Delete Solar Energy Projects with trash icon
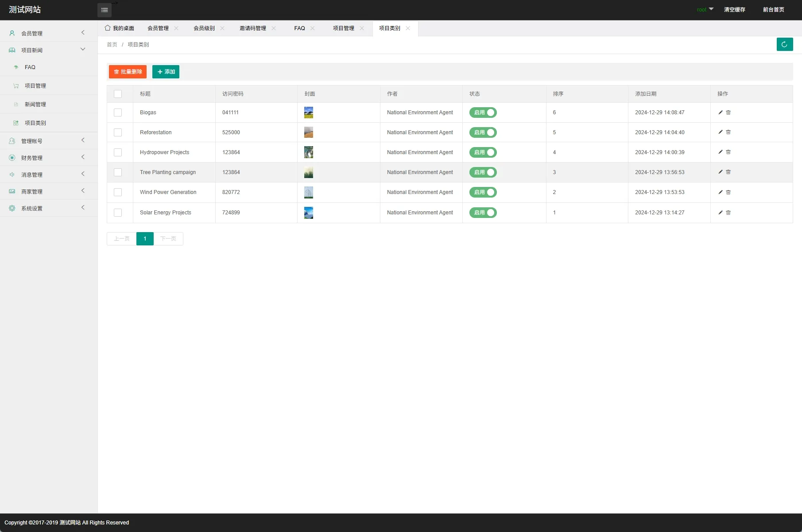The image size is (802, 532). click(728, 213)
